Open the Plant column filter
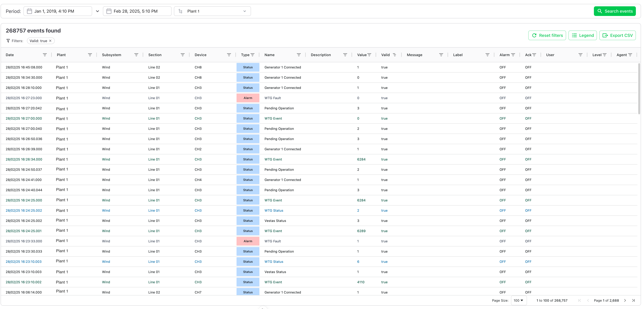 tap(90, 55)
